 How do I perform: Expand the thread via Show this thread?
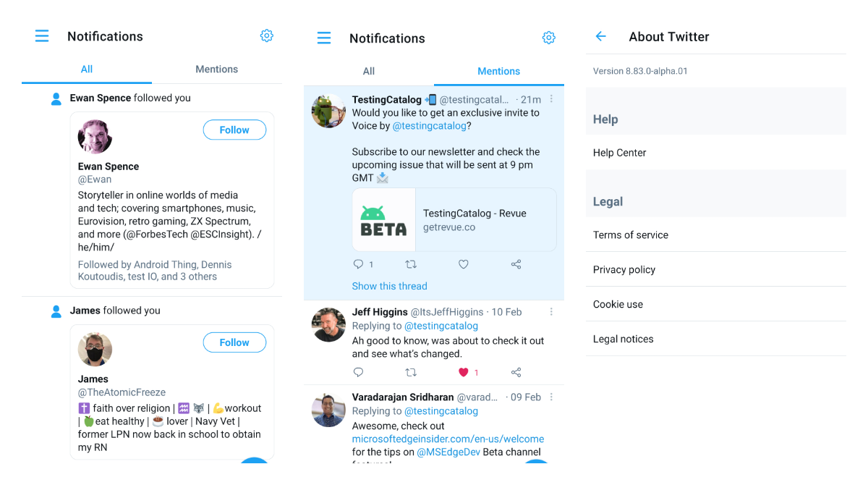pyautogui.click(x=389, y=286)
